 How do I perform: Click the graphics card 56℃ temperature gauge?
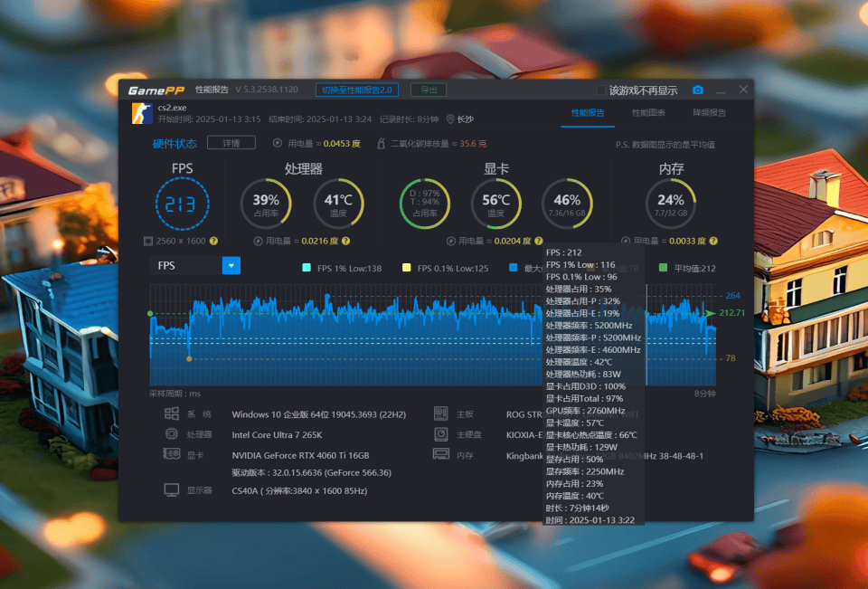tap(496, 204)
